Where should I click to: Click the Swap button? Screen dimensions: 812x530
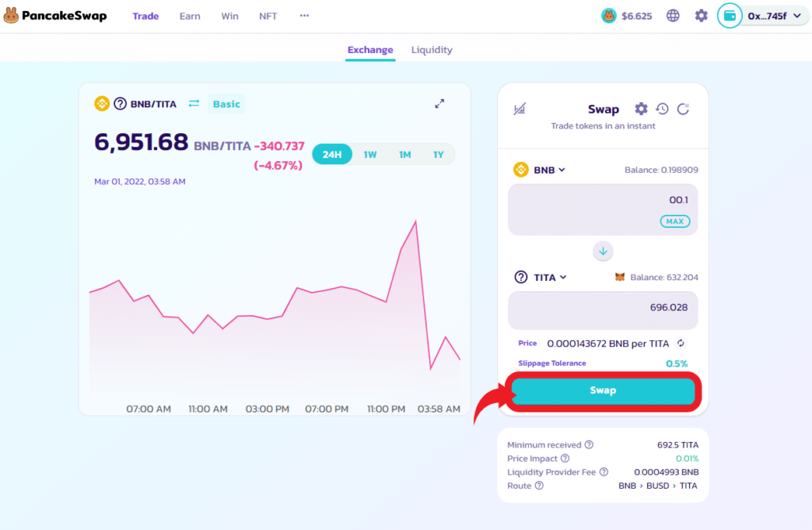(603, 390)
